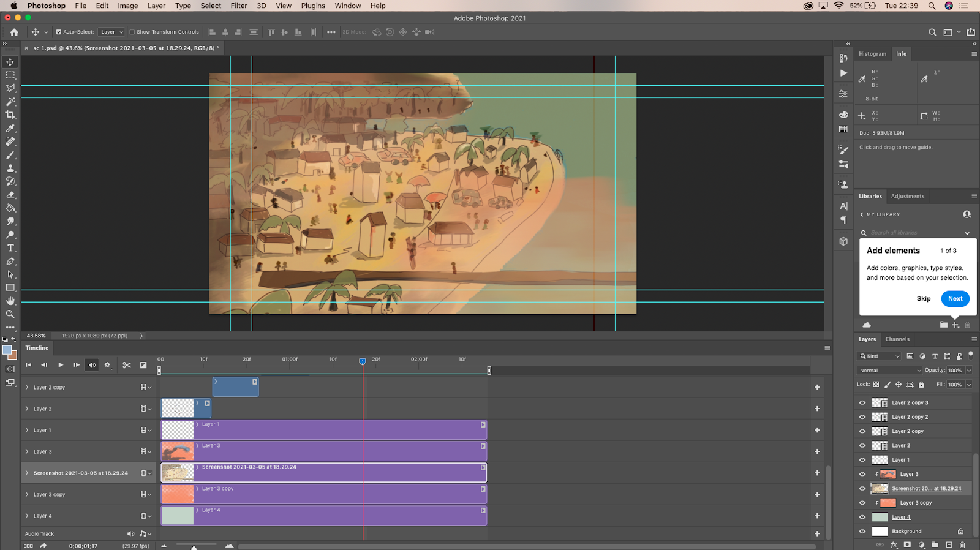980x550 pixels.
Task: Open the timeline settings gear
Action: coord(108,365)
